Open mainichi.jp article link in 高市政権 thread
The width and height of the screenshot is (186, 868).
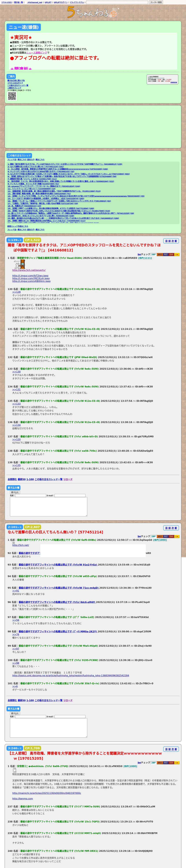point(47,793)
